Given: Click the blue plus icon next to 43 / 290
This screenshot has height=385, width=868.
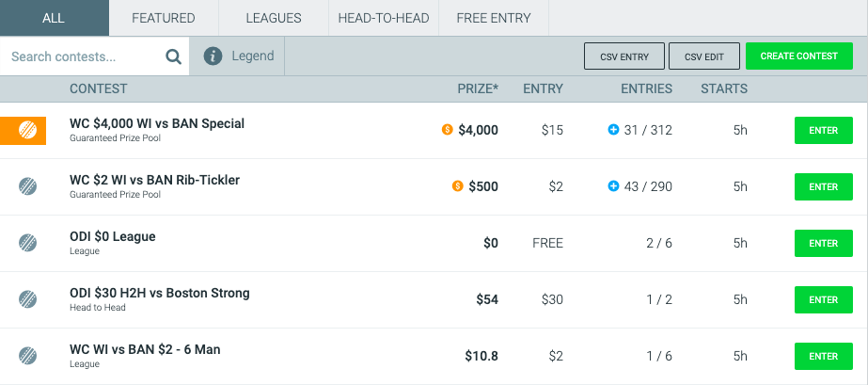Looking at the screenshot, I should [x=613, y=186].
